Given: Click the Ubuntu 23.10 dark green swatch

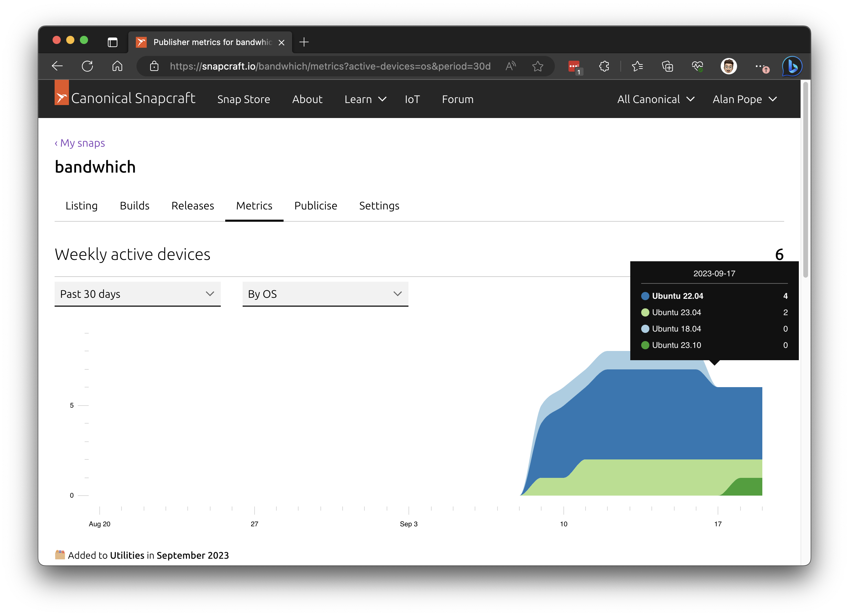Looking at the screenshot, I should 645,345.
